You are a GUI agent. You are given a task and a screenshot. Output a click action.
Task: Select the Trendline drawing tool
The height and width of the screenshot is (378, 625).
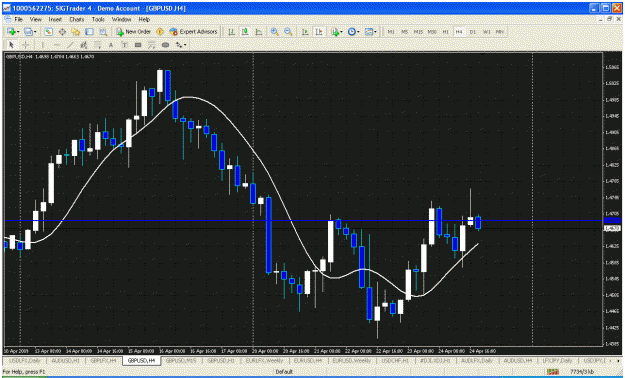pyautogui.click(x=70, y=45)
